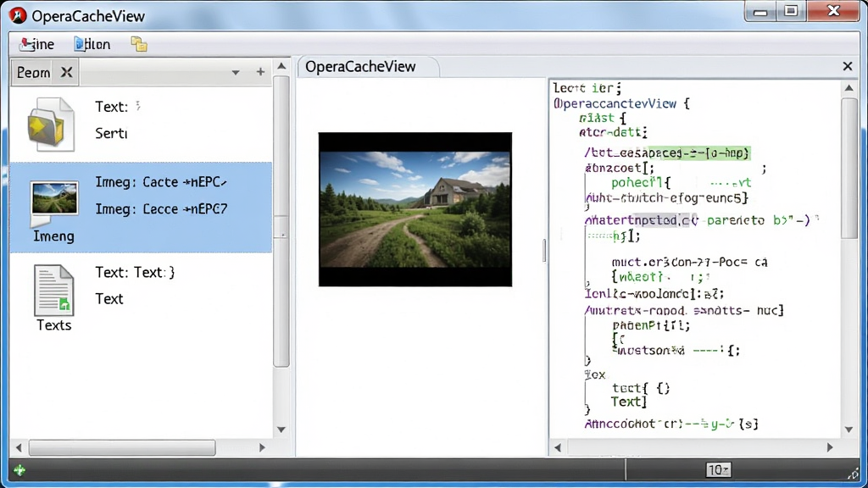This screenshot has width=868, height=488.
Task: Click the landscape image preview
Action: [x=415, y=209]
